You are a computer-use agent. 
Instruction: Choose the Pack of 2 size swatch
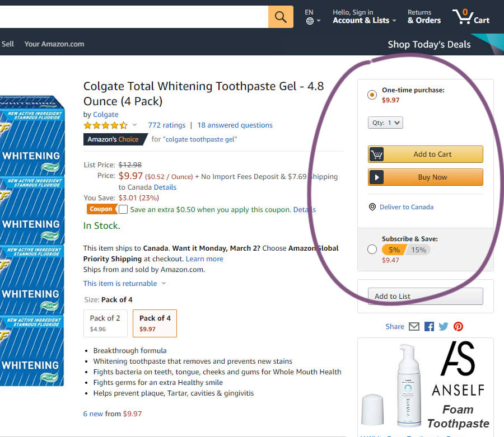click(105, 323)
